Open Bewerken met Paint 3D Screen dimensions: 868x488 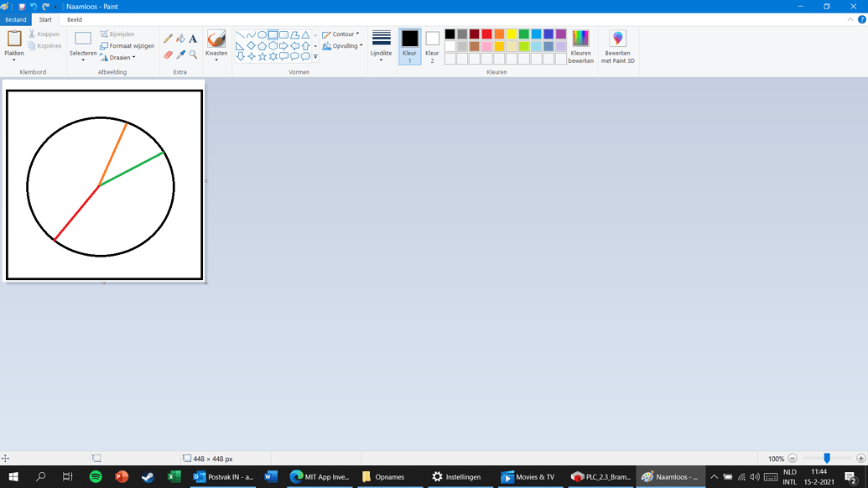tap(617, 46)
